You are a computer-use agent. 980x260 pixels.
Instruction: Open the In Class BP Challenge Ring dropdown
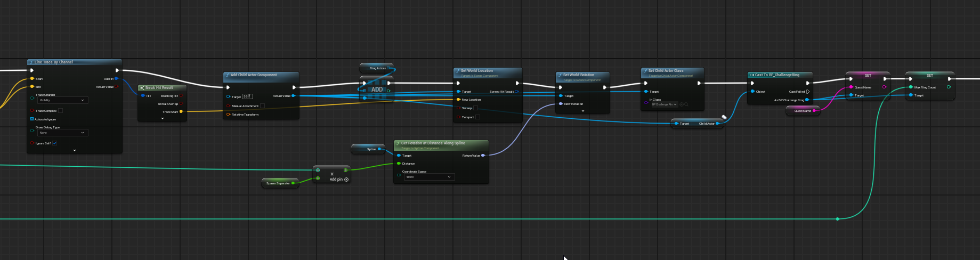(663, 104)
